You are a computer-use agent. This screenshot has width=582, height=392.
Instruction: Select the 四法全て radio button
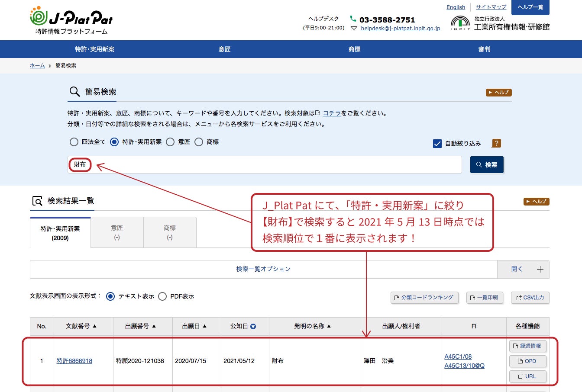click(x=74, y=142)
